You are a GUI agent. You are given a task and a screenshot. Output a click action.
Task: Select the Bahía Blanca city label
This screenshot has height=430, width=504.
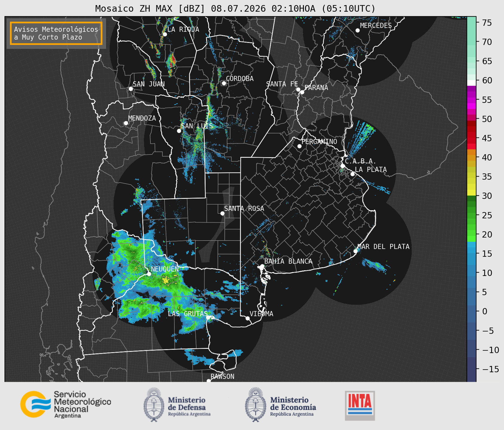288,261
